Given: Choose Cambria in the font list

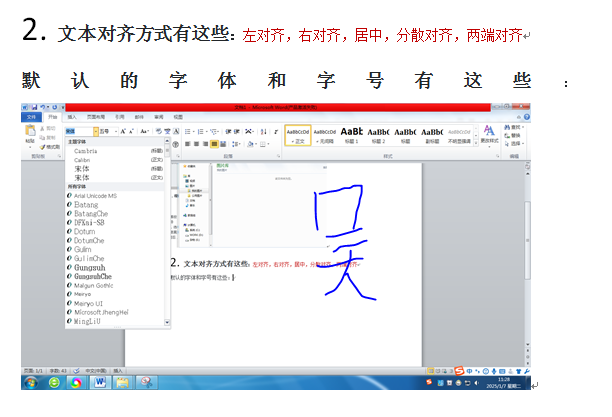Looking at the screenshot, I should pos(115,151).
